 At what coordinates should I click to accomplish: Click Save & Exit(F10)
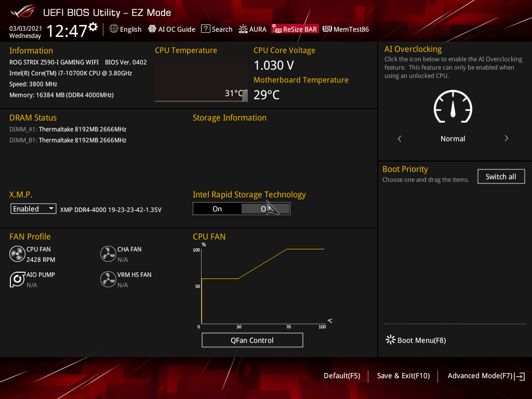pos(403,376)
